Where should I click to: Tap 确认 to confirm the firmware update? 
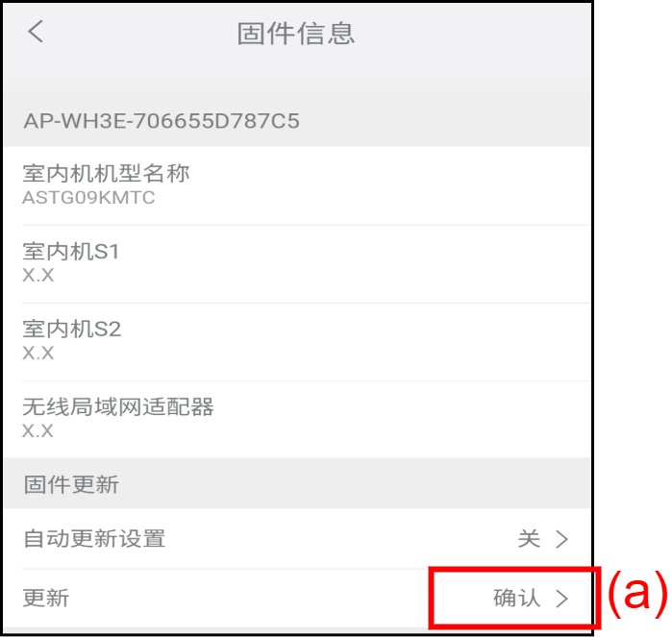516,598
